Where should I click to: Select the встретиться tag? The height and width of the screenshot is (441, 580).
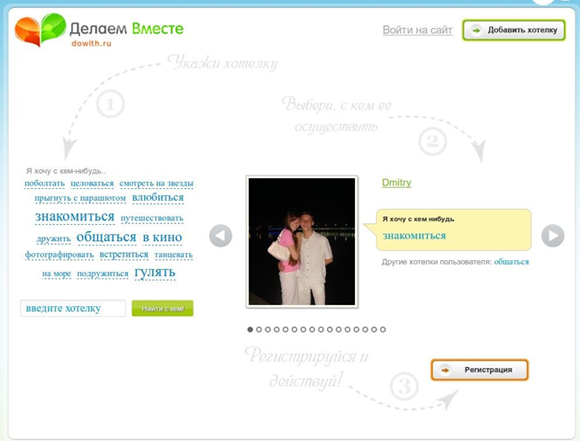click(x=124, y=255)
